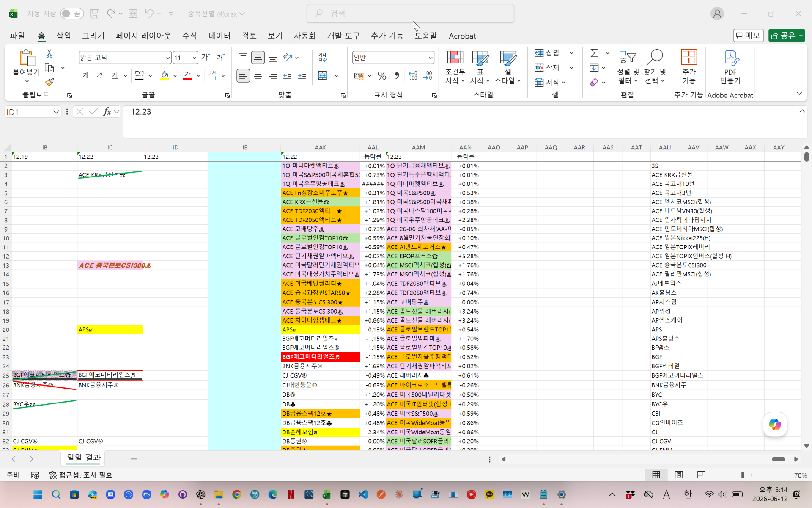Click the AutoSum sigma icon
The image size is (812, 508).
[594, 53]
